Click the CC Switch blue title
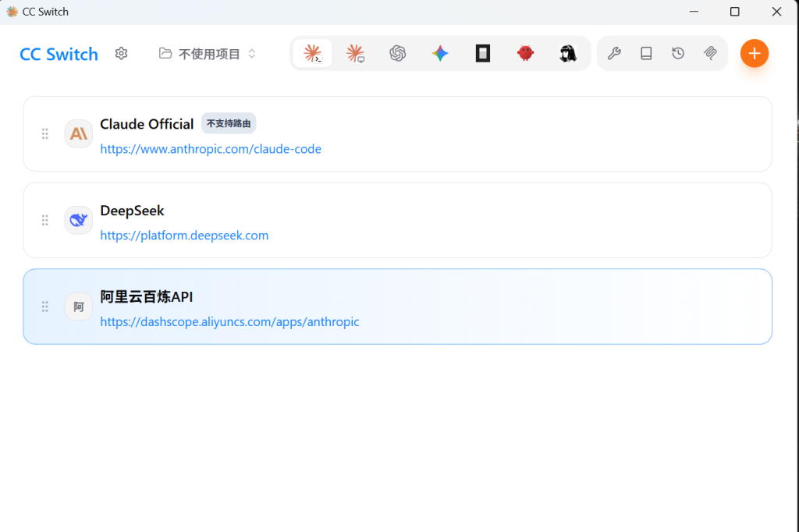The image size is (799, 532). click(x=59, y=54)
